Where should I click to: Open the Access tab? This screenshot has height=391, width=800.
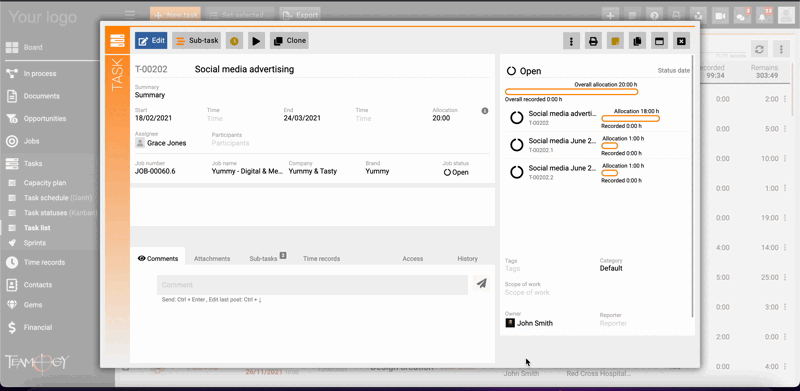pyautogui.click(x=413, y=258)
